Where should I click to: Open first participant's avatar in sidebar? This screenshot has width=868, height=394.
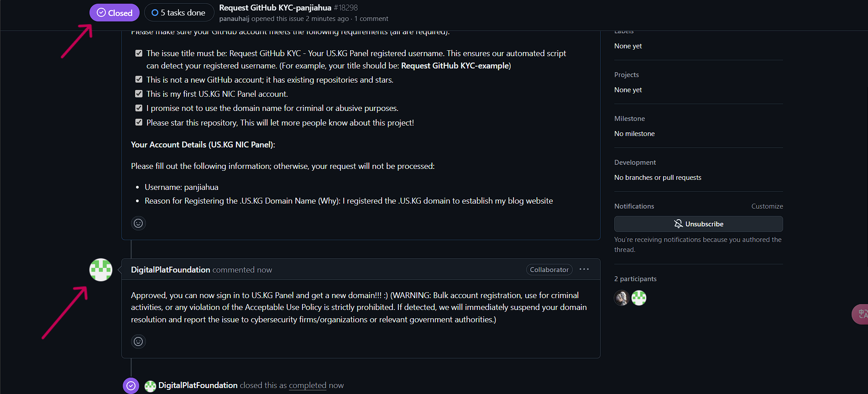click(x=622, y=298)
